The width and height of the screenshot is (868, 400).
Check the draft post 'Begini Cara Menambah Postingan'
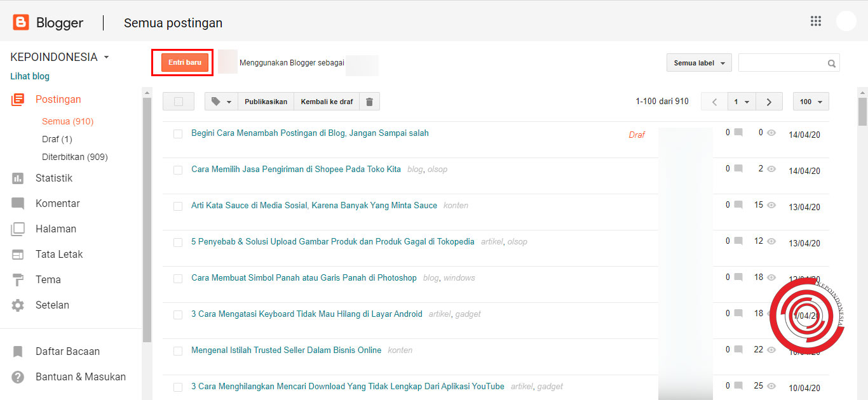click(x=178, y=133)
